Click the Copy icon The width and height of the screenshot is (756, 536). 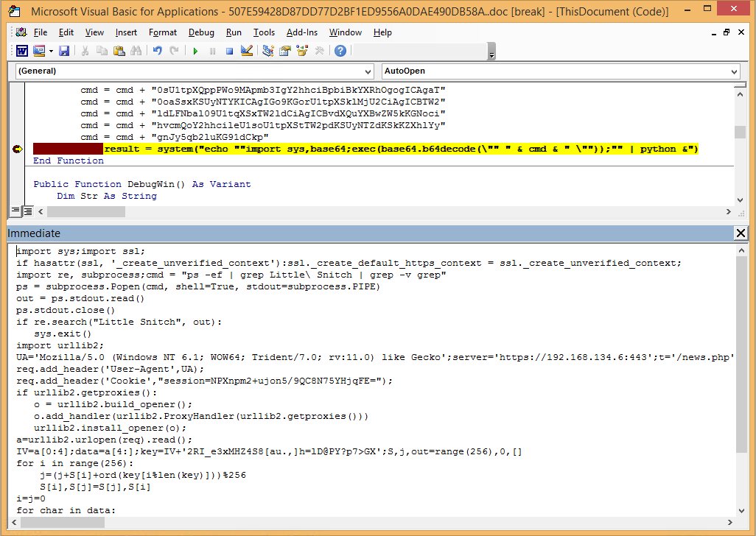click(x=102, y=51)
